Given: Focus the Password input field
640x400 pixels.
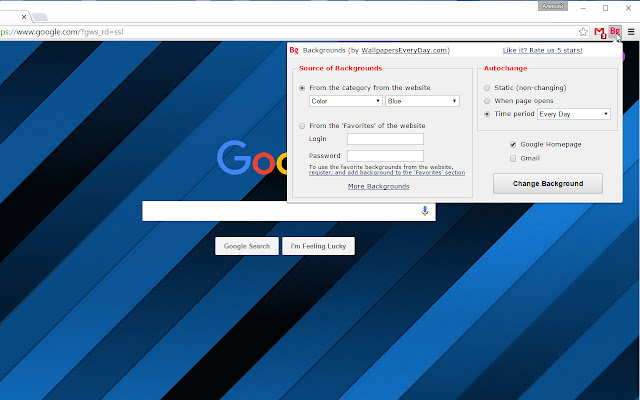Looking at the screenshot, I should (x=385, y=156).
